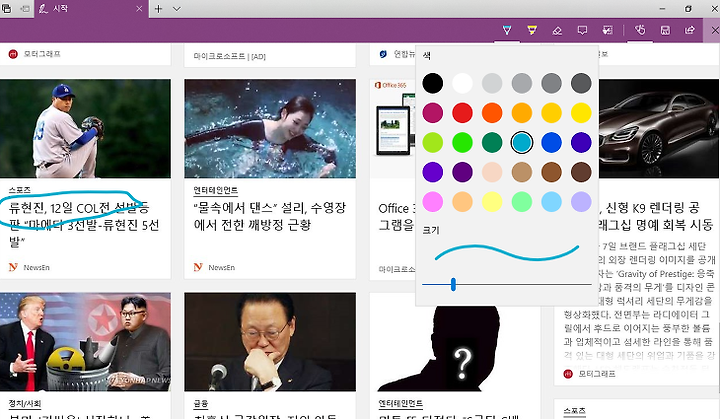Select the yellow highlighter tool
720x419 pixels.
[532, 30]
